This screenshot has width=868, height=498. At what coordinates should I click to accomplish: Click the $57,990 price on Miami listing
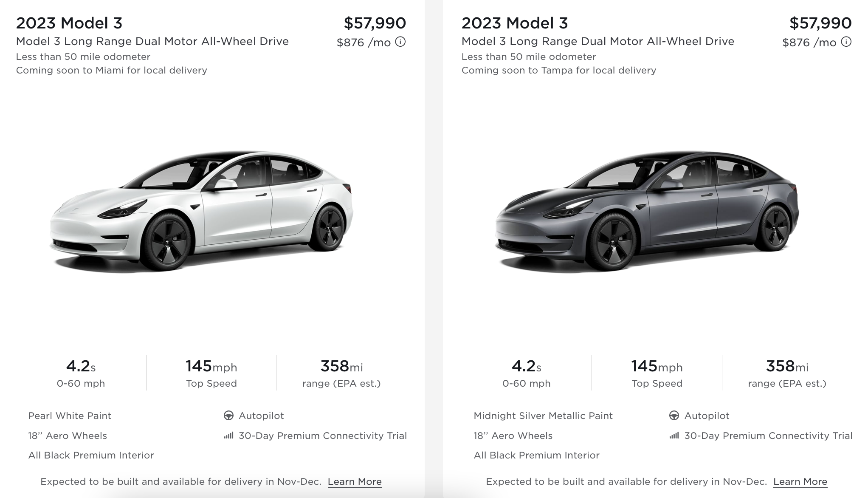[375, 23]
